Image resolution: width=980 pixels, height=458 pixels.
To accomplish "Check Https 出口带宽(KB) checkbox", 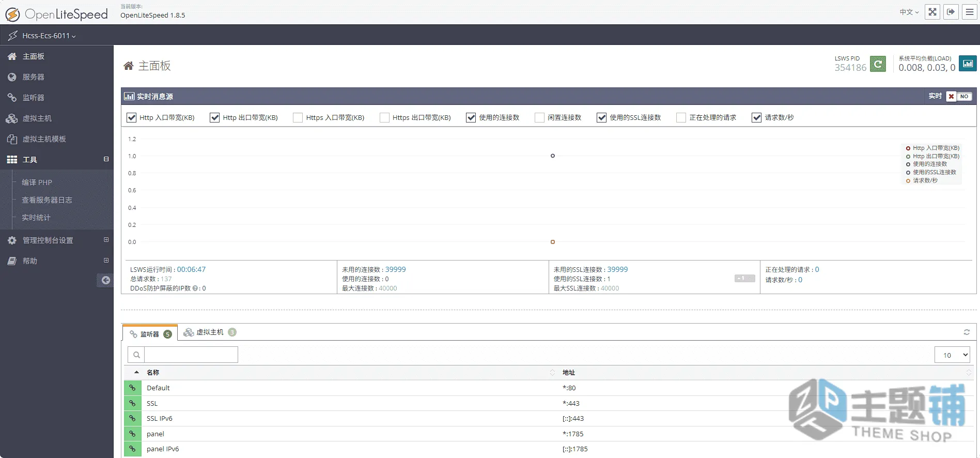I will pyautogui.click(x=384, y=117).
